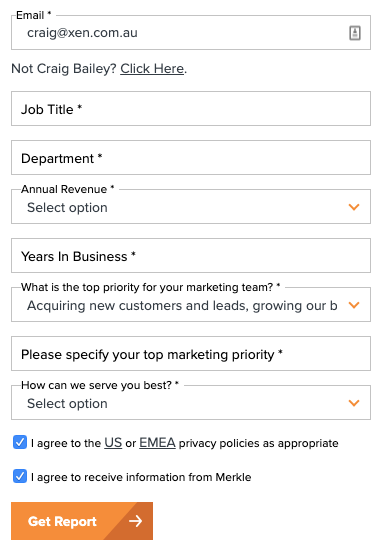Click into Years In Business field

pyautogui.click(x=191, y=256)
